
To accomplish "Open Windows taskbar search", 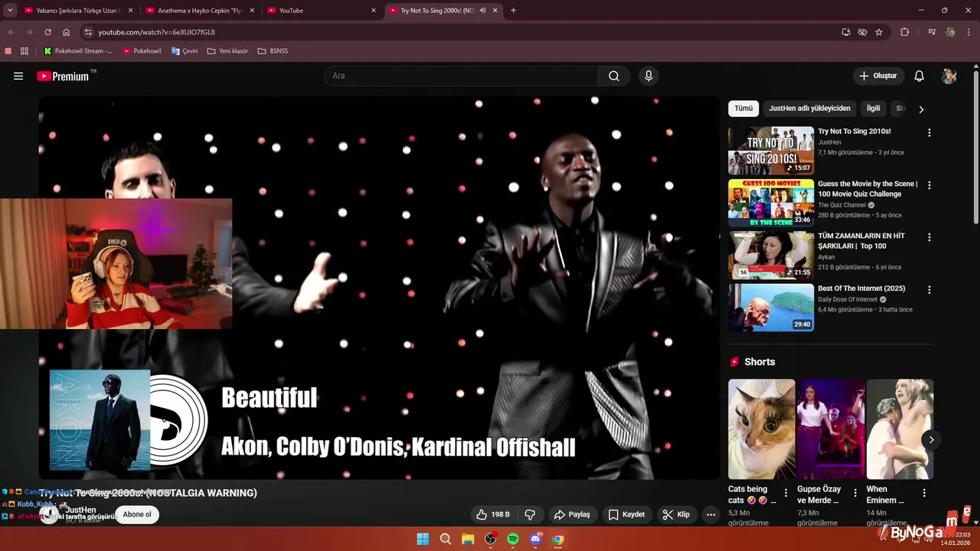I will pos(446,539).
